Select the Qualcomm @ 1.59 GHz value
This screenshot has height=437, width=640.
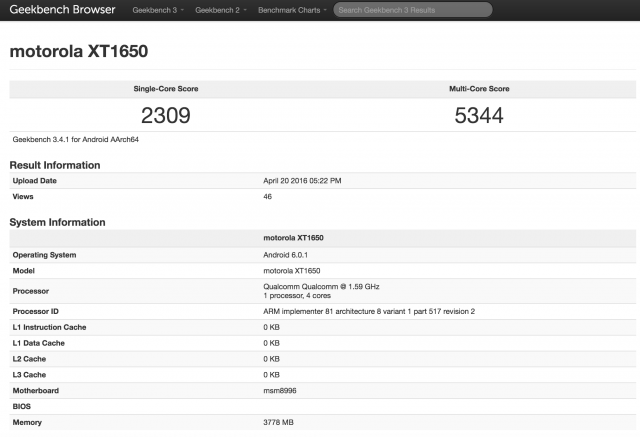click(321, 287)
